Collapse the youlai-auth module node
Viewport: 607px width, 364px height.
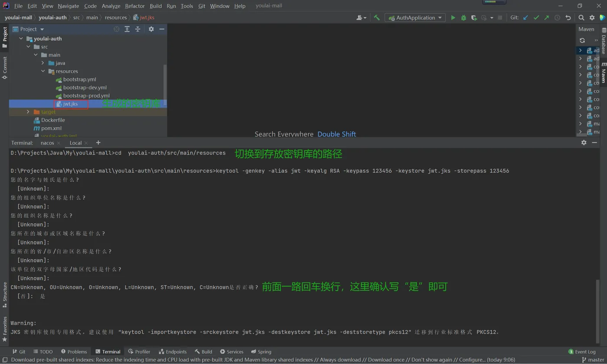21,39
